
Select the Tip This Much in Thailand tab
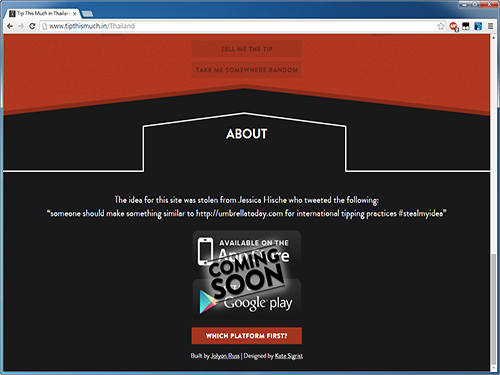click(x=43, y=13)
